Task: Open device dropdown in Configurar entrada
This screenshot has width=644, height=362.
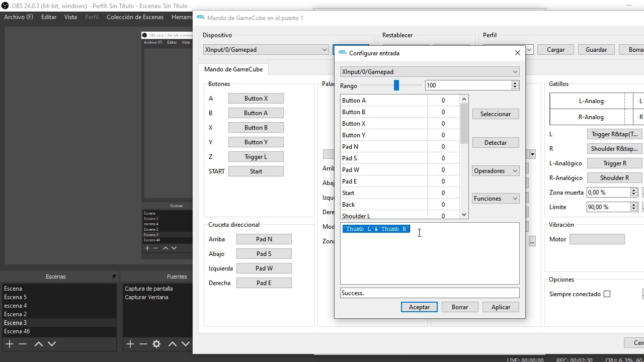Action: [x=430, y=72]
